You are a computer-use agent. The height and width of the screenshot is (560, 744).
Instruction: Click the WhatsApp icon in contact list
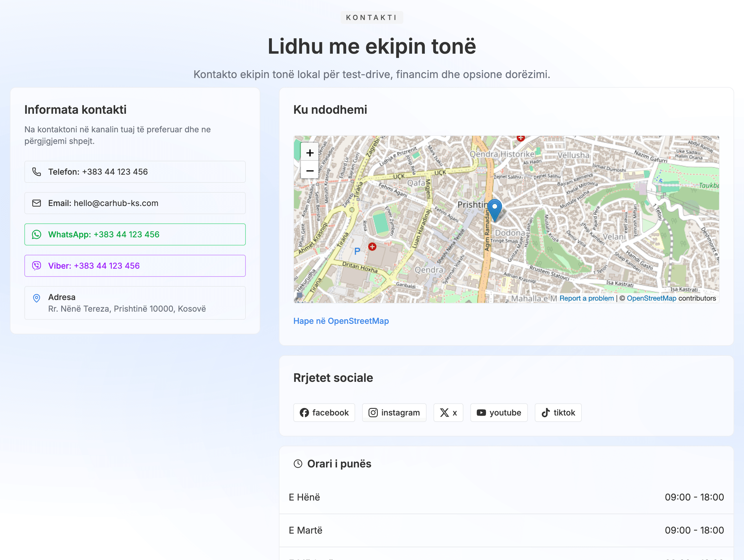tap(37, 234)
